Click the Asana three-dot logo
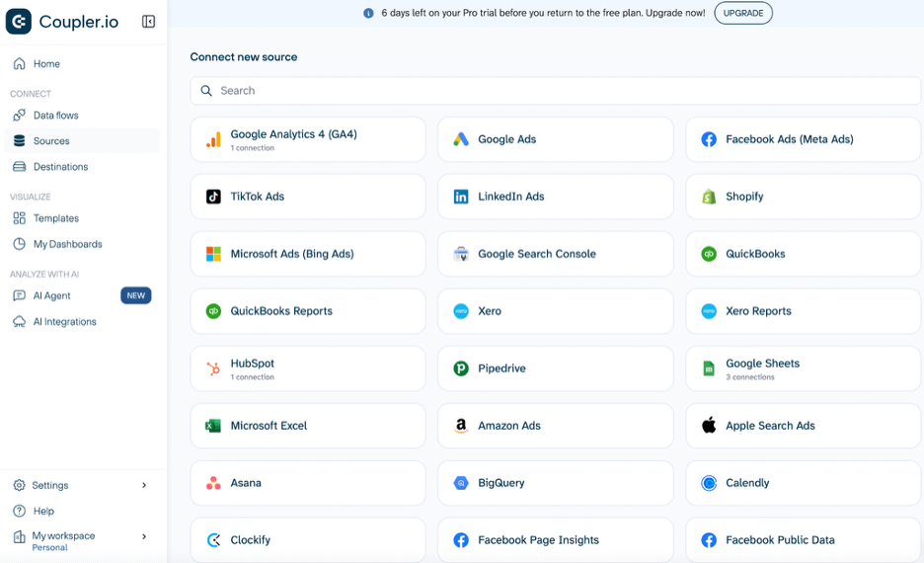This screenshot has height=563, width=924. coord(213,483)
